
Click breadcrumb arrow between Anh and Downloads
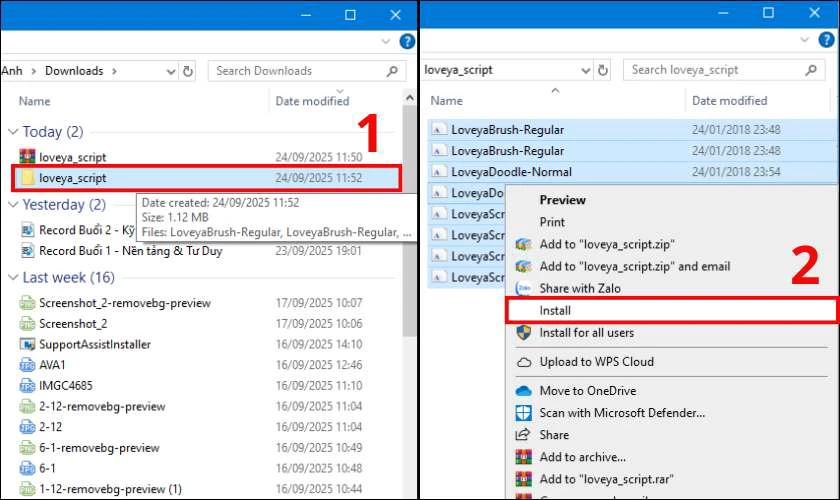coord(33,71)
